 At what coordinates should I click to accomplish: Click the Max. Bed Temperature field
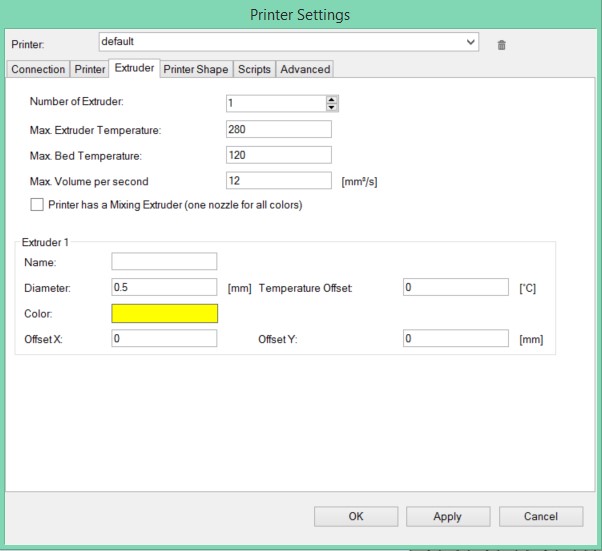click(279, 155)
